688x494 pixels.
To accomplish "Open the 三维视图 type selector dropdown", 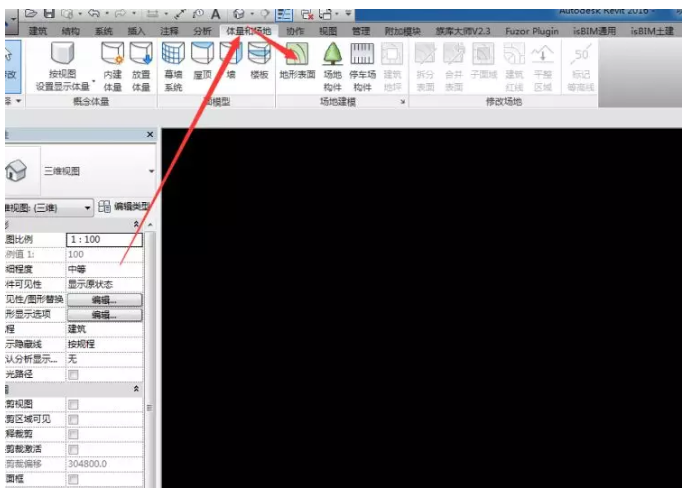I will tap(151, 171).
